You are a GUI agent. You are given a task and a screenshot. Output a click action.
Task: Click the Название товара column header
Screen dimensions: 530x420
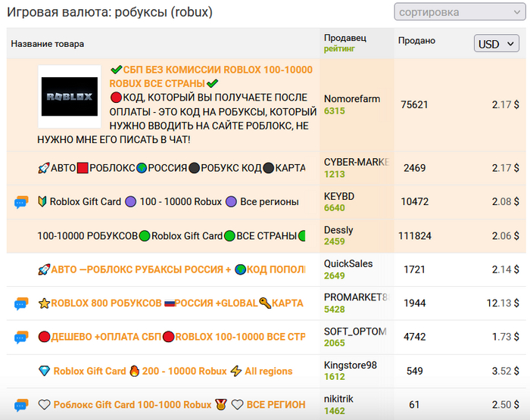[47, 44]
